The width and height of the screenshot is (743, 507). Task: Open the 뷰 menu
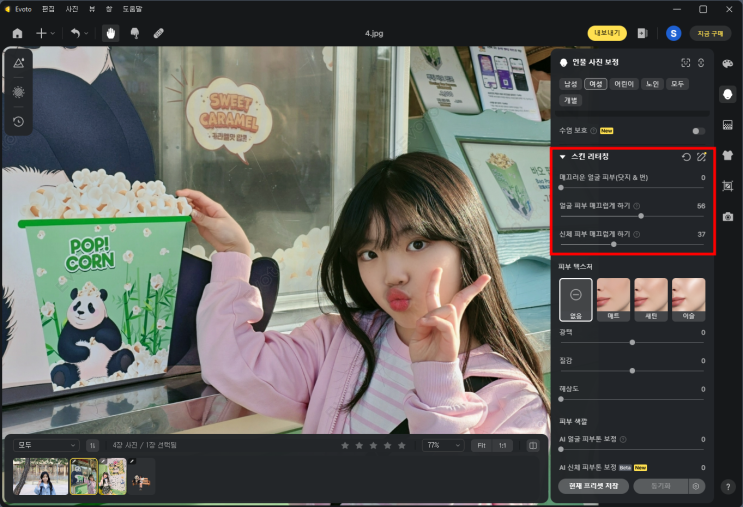(x=92, y=9)
